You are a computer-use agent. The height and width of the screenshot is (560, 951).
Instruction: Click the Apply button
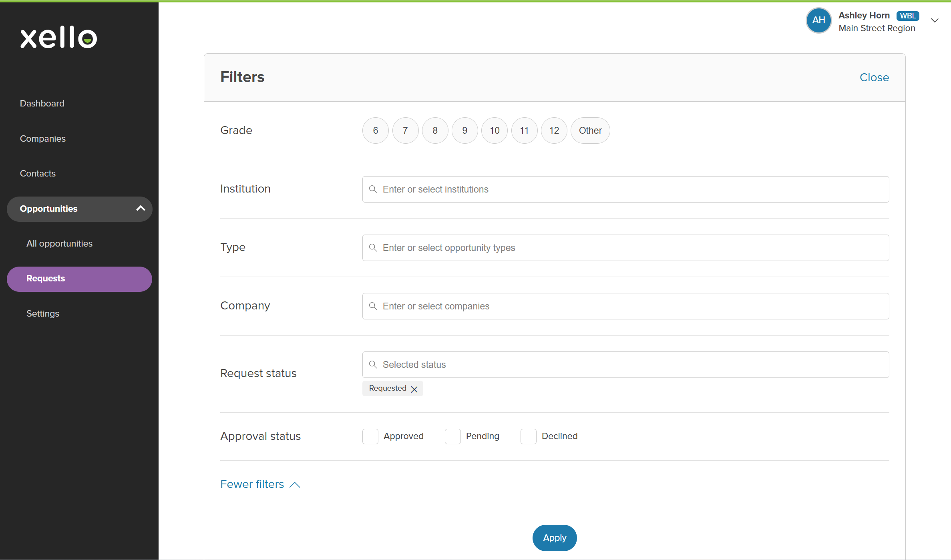click(555, 538)
